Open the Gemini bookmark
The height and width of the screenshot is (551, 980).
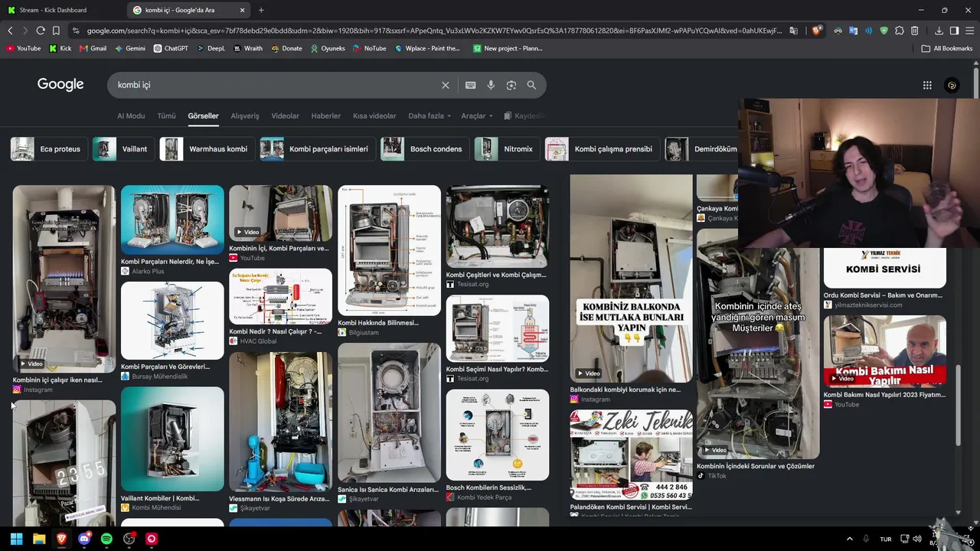(129, 48)
